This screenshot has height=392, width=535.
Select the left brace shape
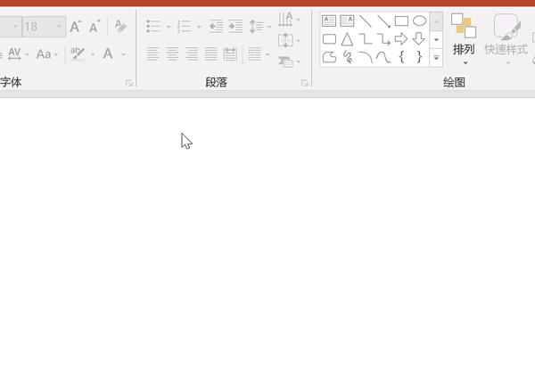tap(401, 57)
